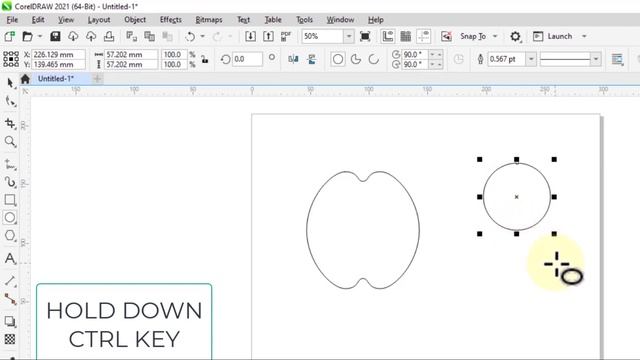
Task: Click the starting angle 90.0 field
Action: tap(416, 54)
